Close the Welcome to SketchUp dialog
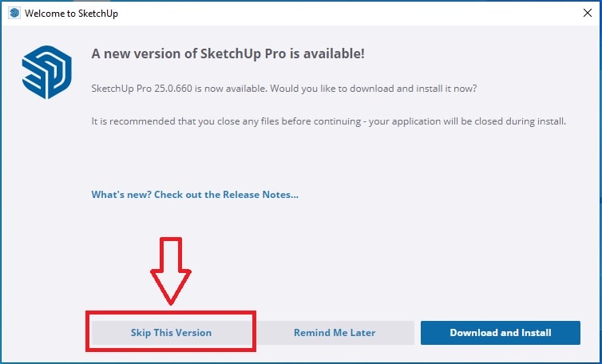 588,13
